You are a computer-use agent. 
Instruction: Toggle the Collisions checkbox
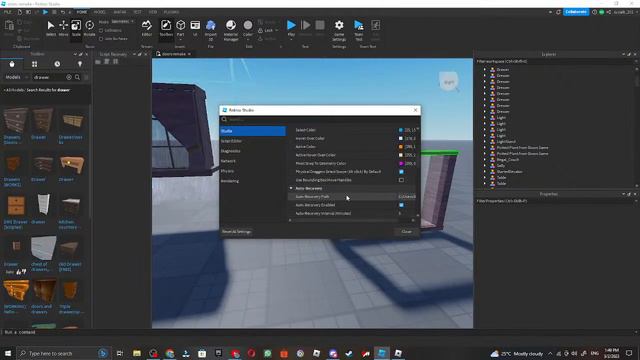[x=101, y=31]
